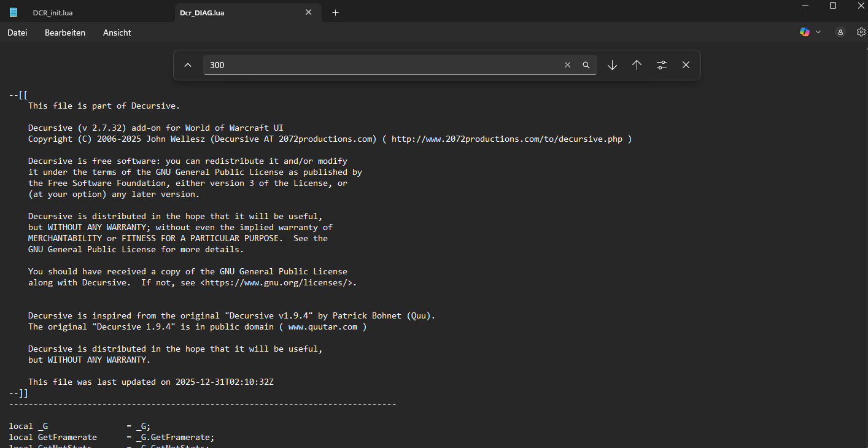868x448 pixels.
Task: Minimize the Notepad window
Action: (804, 6)
